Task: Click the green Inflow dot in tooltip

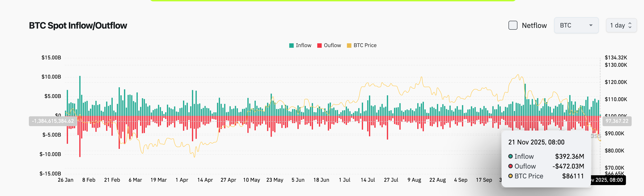Action: pyautogui.click(x=510, y=156)
